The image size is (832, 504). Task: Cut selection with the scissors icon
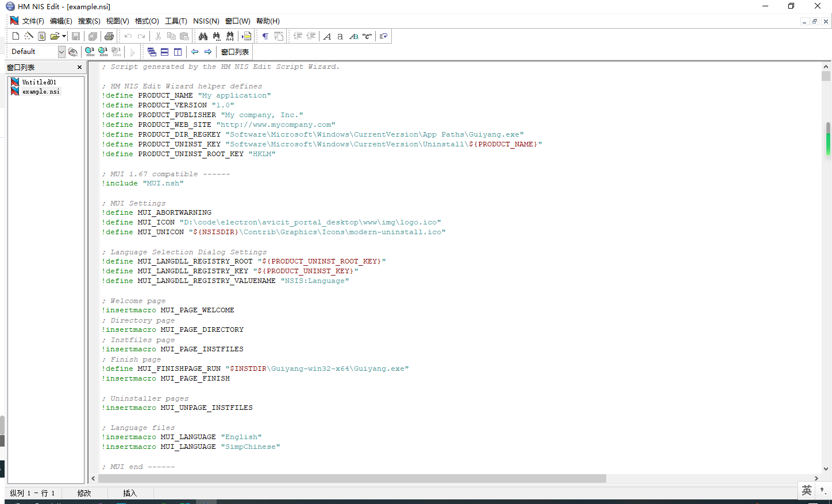click(x=158, y=36)
